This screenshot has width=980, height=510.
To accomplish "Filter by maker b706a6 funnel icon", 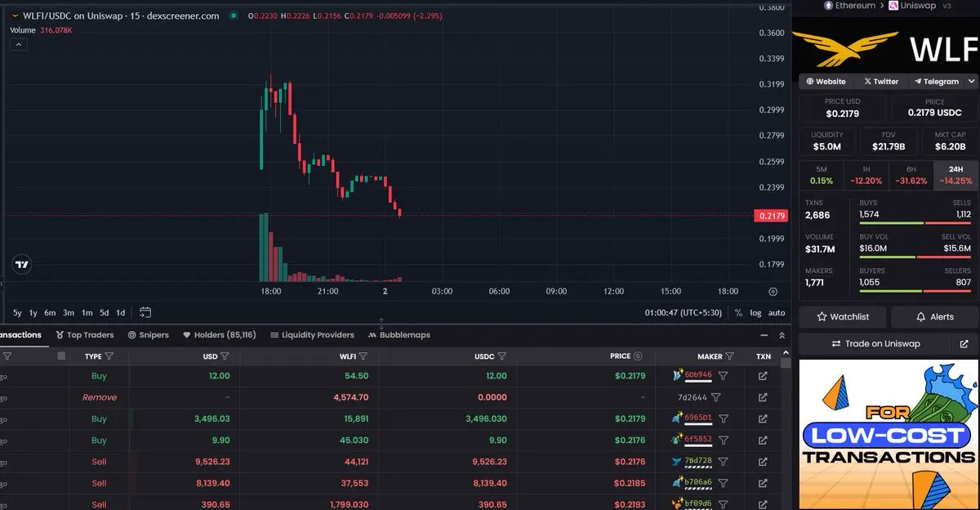I will coord(723,483).
